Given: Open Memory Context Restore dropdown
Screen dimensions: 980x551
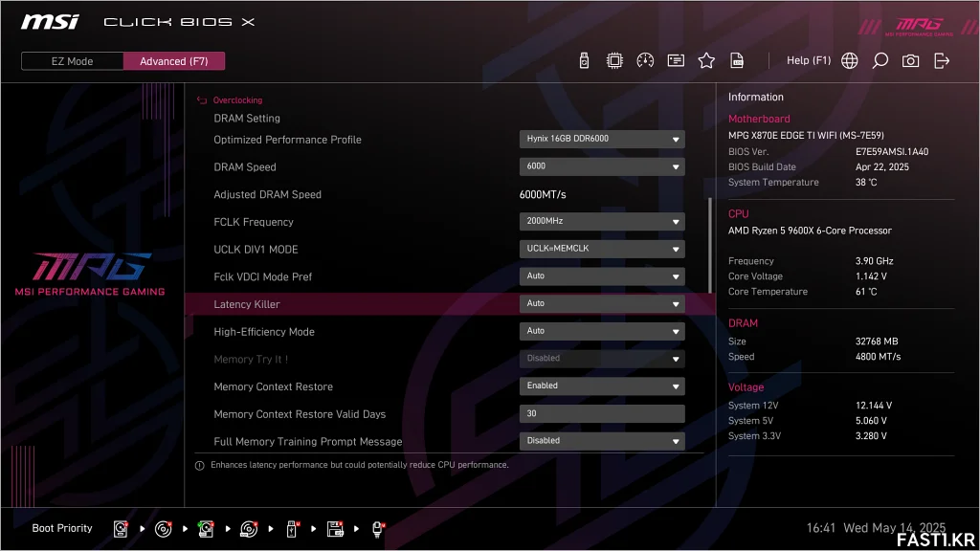Looking at the screenshot, I should (x=602, y=386).
